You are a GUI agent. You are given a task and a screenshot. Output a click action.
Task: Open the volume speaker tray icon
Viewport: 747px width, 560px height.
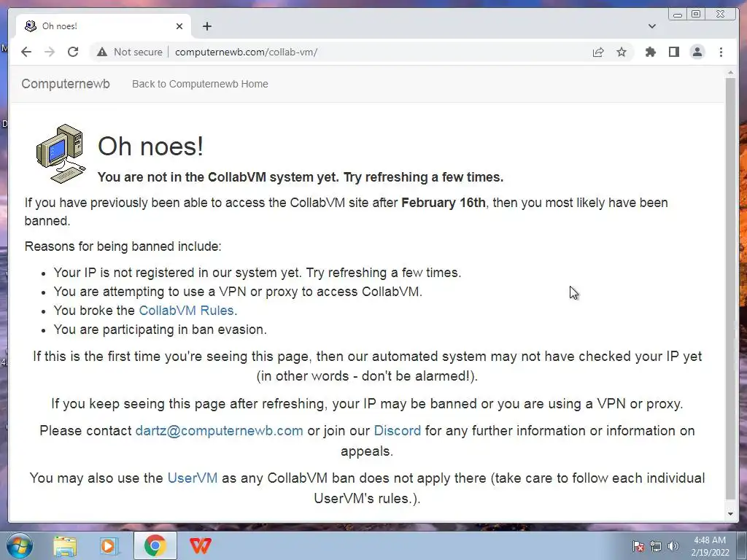click(673, 546)
